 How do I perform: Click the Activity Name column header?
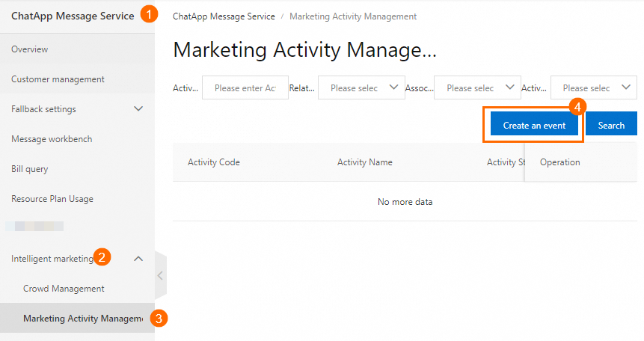(x=365, y=162)
